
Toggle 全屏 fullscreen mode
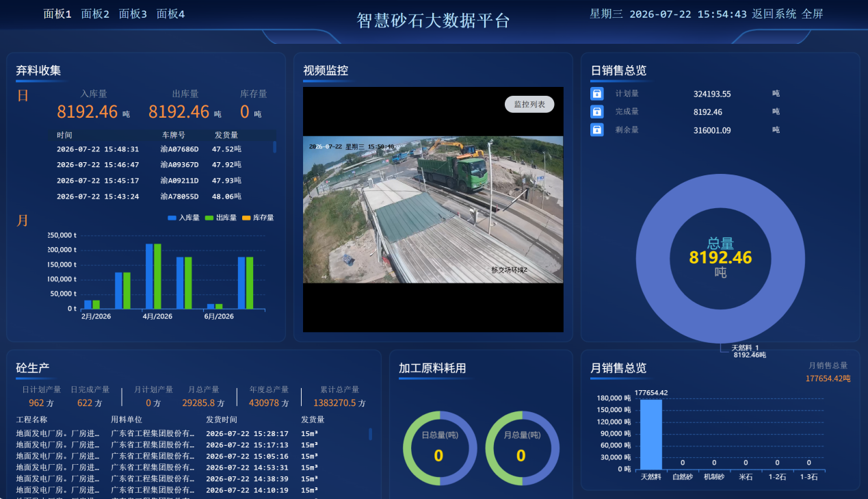click(813, 14)
